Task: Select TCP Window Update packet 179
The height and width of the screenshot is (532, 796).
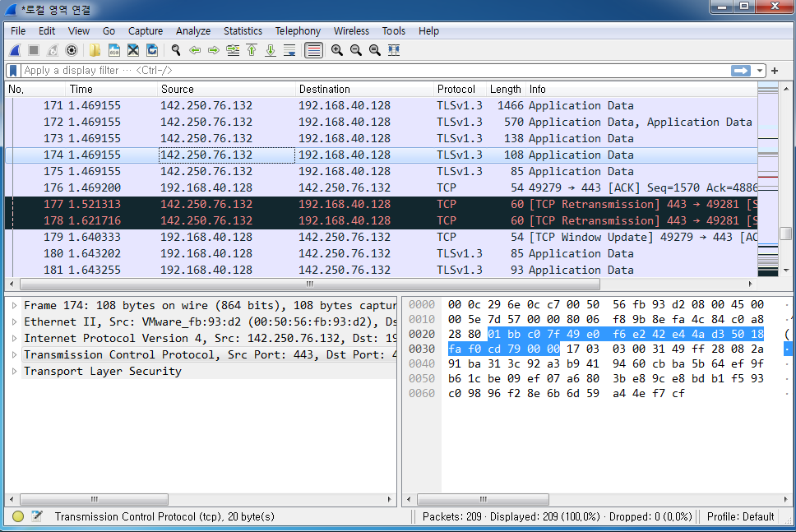Action: click(x=382, y=237)
